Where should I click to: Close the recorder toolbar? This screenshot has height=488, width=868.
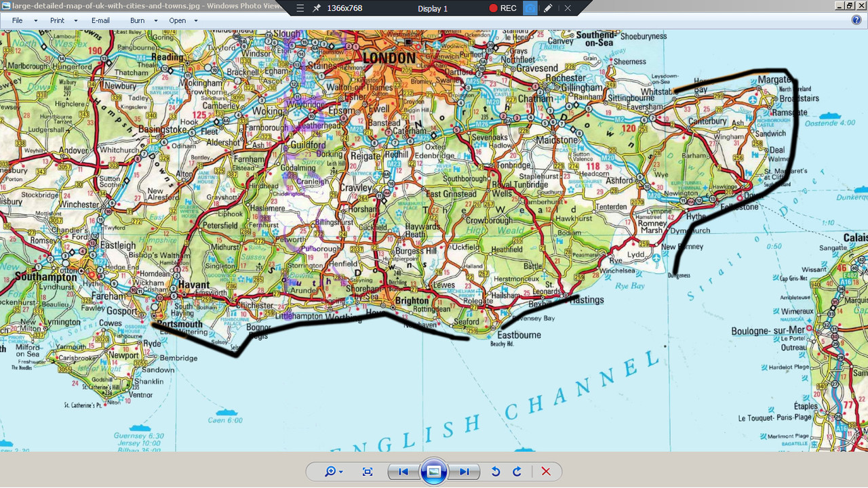pos(568,8)
